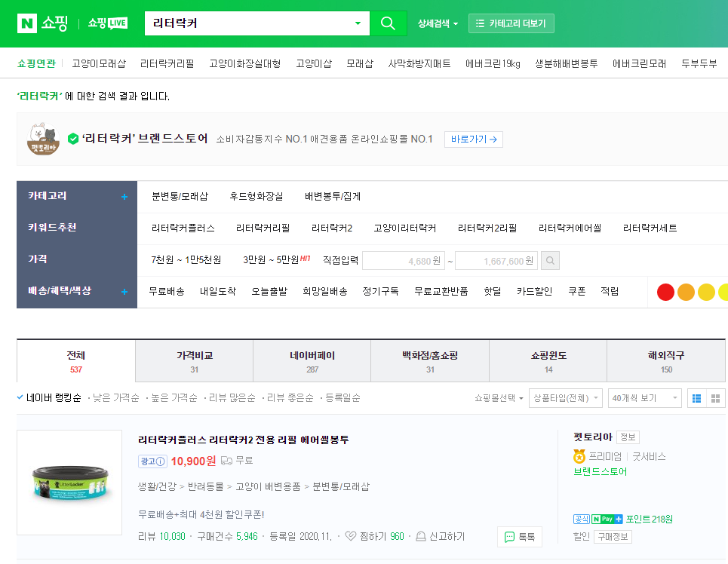This screenshot has height=564, width=728.
Task: Click the Naver N logo icon
Action: tap(27, 23)
